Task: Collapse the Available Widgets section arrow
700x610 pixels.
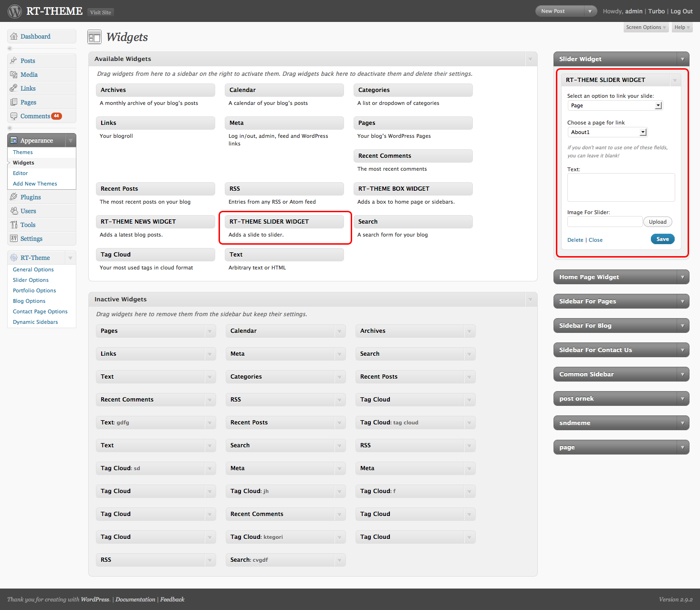Action: [530, 59]
